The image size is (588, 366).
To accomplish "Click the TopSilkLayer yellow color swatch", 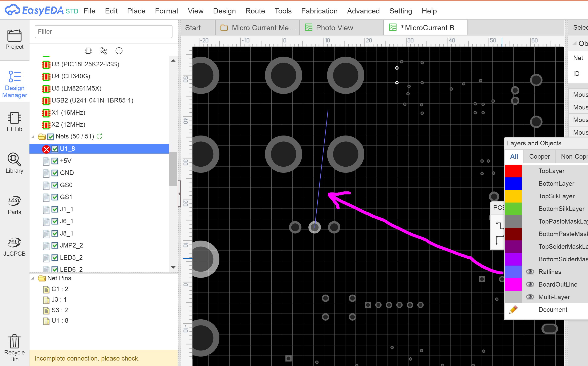I will 513,196.
